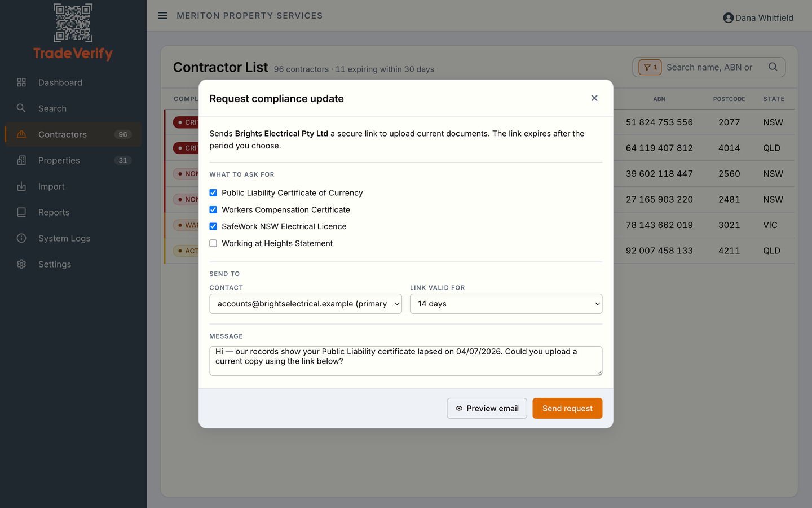
Task: Click the Contractors count badge 96
Action: 123,134
